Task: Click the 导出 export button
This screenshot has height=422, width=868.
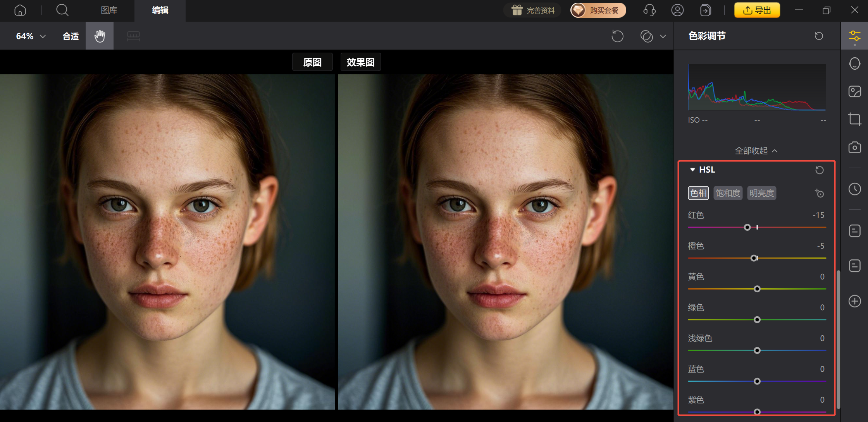Action: [757, 10]
